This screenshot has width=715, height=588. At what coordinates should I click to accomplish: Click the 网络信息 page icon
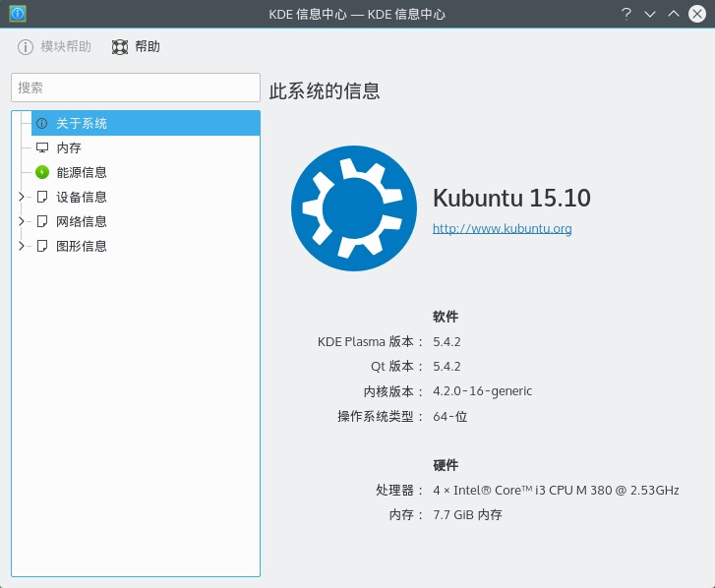pyautogui.click(x=42, y=221)
